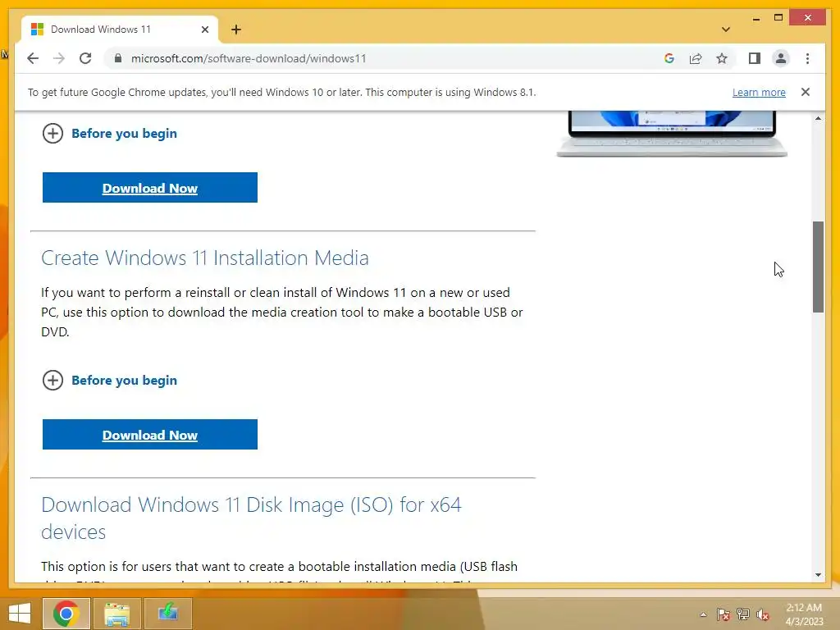Maximize the Chrome window
Screen dimensions: 840x630
coord(778,18)
